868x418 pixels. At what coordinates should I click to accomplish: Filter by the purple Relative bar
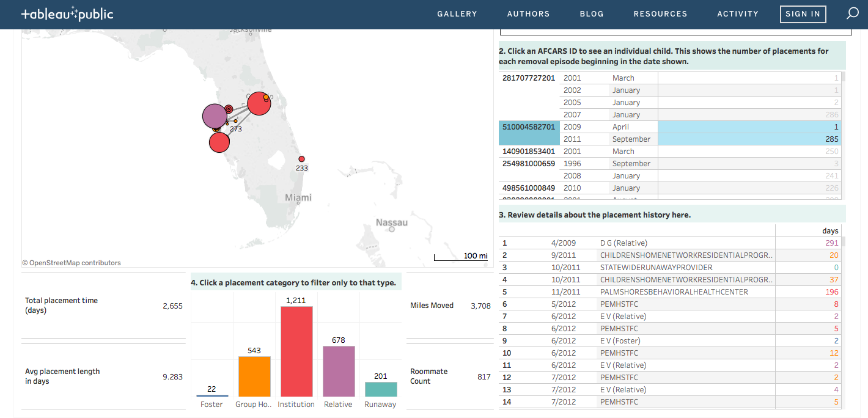point(339,372)
